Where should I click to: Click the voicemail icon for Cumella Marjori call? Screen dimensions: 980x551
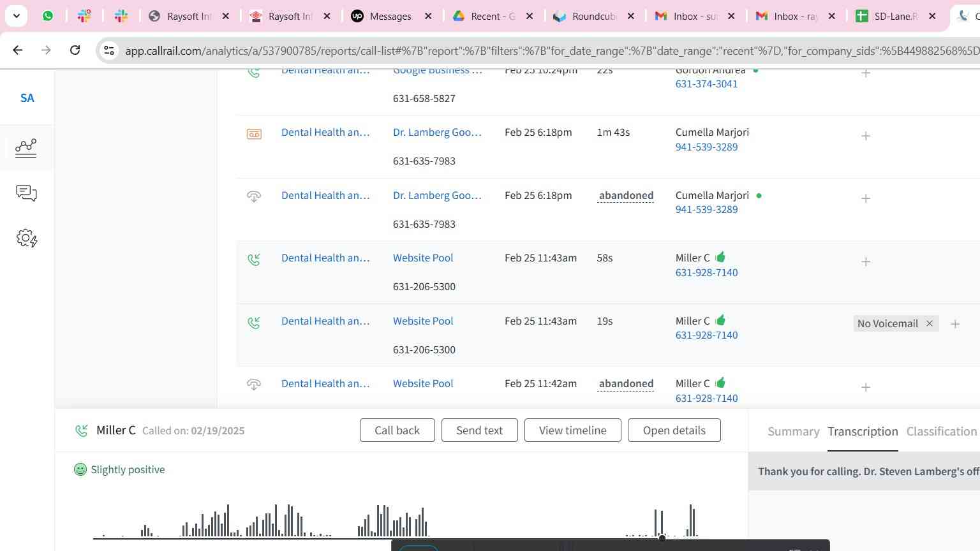tap(254, 134)
